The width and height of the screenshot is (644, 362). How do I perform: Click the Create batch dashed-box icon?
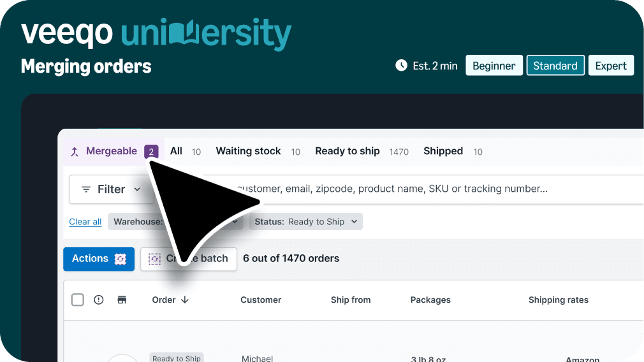pos(154,259)
